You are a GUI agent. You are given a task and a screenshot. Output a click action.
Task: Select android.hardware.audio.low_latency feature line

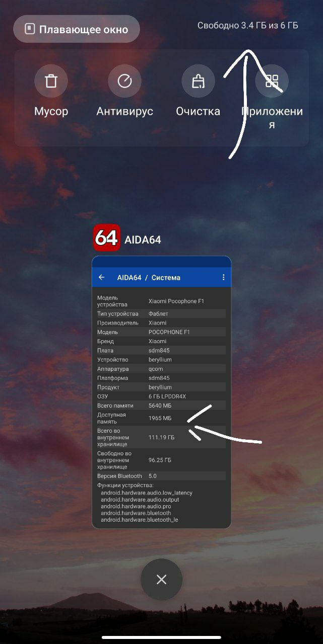pyautogui.click(x=147, y=493)
